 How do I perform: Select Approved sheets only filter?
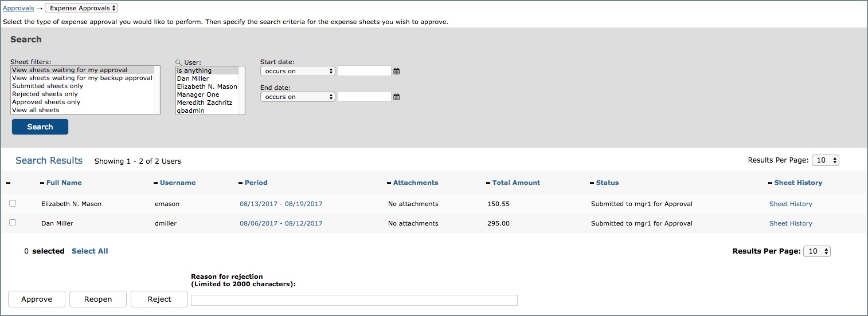83,102
